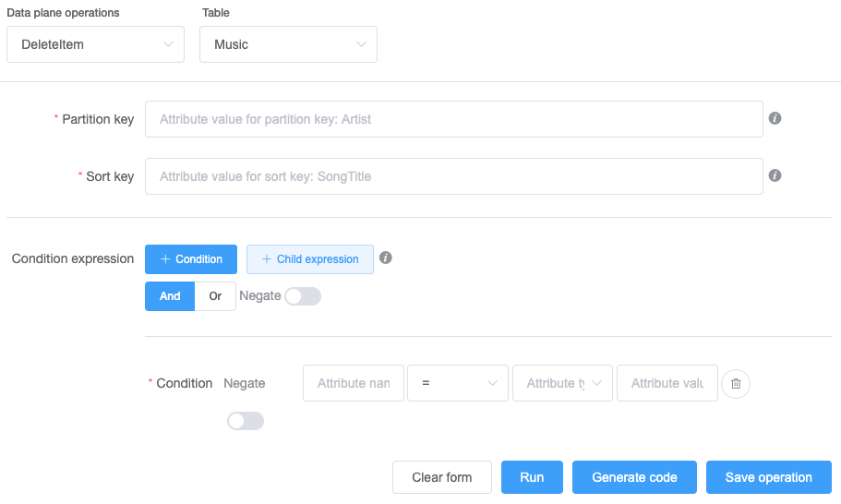
Task: Click Save operation
Action: [768, 477]
